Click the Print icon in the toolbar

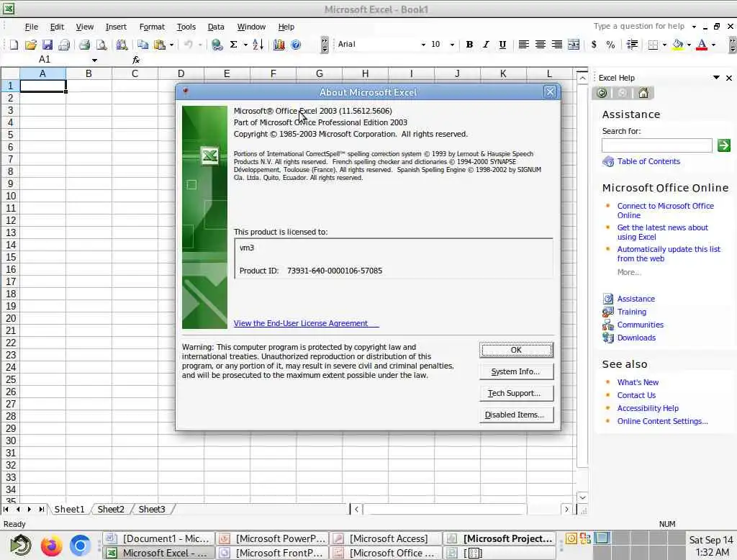click(x=85, y=45)
